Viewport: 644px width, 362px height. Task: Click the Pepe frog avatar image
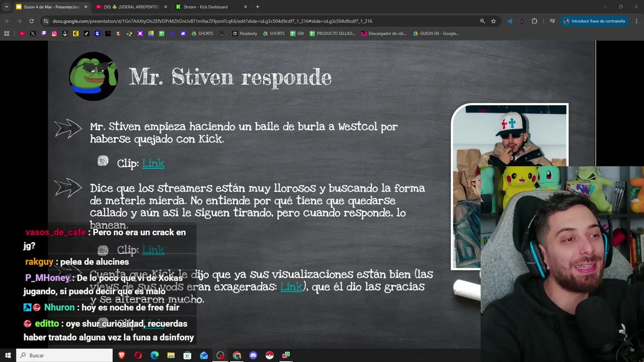point(94,76)
